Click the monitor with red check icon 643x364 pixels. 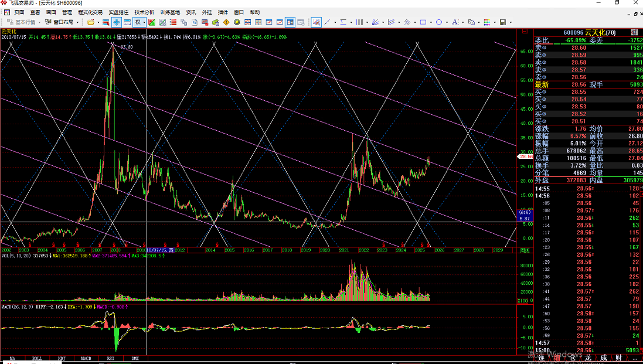click(x=205, y=22)
